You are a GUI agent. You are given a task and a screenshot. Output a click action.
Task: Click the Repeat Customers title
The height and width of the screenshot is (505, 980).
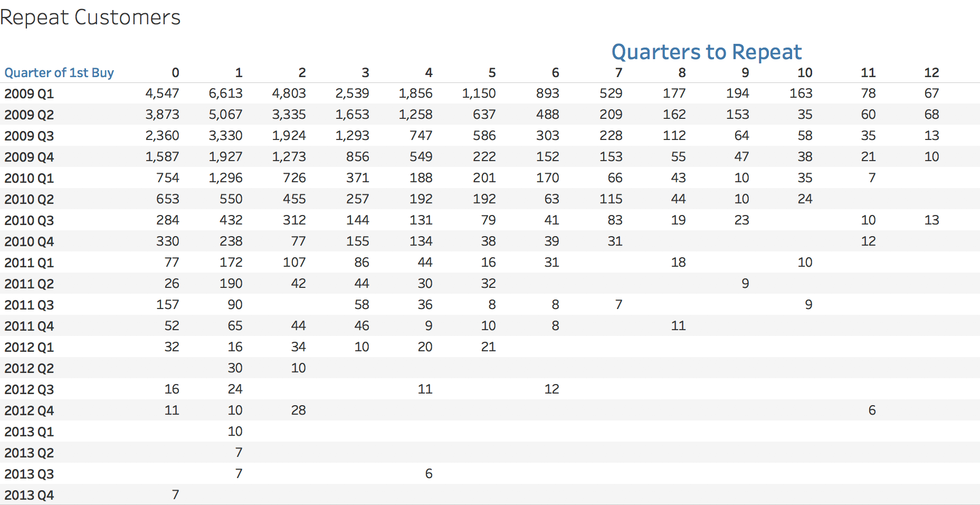pyautogui.click(x=90, y=17)
